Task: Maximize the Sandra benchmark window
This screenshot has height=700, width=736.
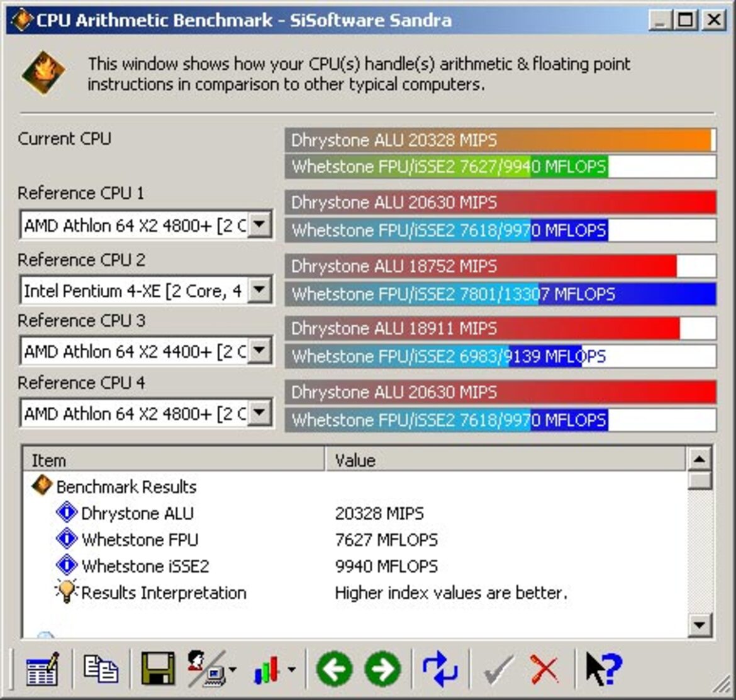Action: (686, 20)
